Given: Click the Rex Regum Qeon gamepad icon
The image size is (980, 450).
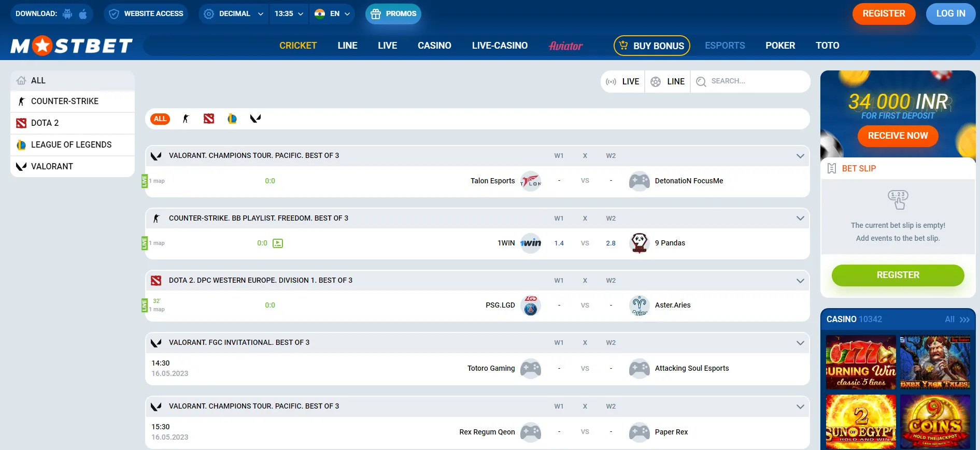Looking at the screenshot, I should [x=531, y=432].
